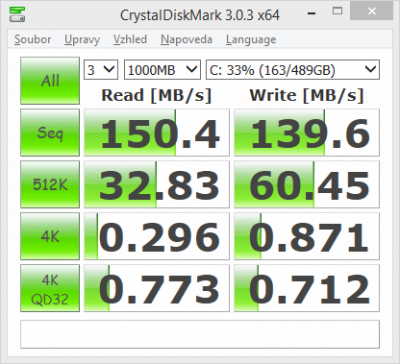
Task: Open the Napoveda menu
Action: coord(186,39)
